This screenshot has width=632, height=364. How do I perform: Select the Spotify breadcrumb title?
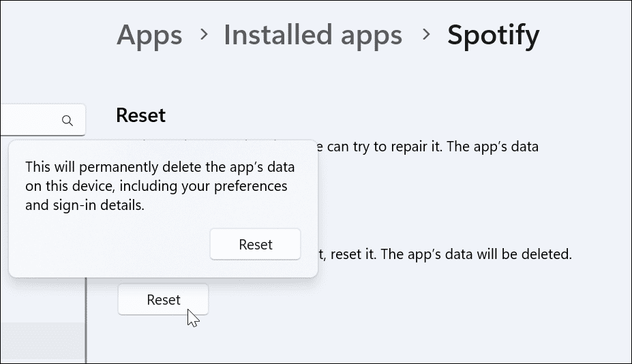pos(493,35)
